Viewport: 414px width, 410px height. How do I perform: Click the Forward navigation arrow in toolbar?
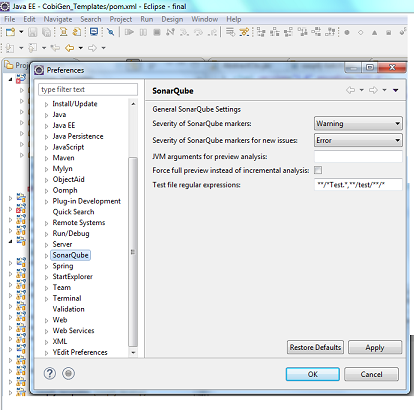tap(92, 48)
